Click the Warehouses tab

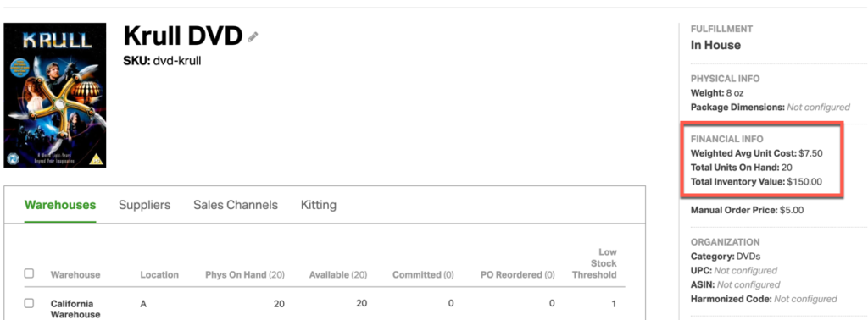[x=60, y=205]
